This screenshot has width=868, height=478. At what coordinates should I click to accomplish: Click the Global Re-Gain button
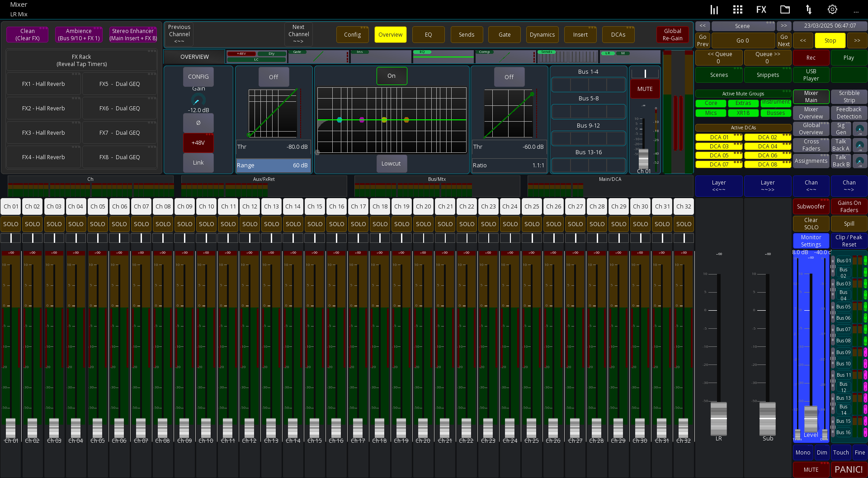672,35
